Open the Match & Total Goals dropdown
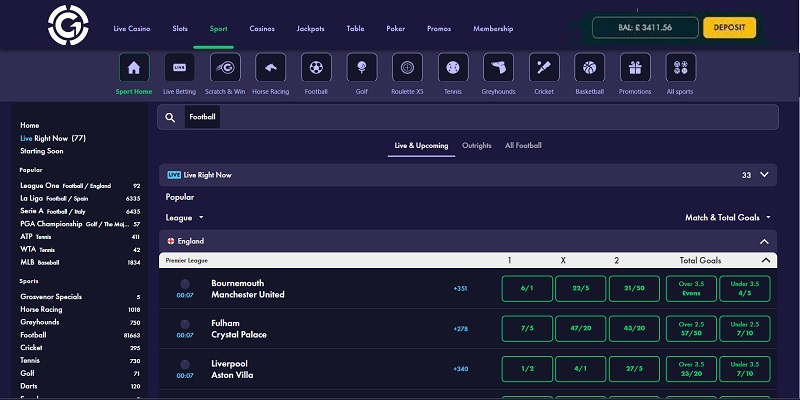Viewport: 800px width, 400px height. coord(728,217)
